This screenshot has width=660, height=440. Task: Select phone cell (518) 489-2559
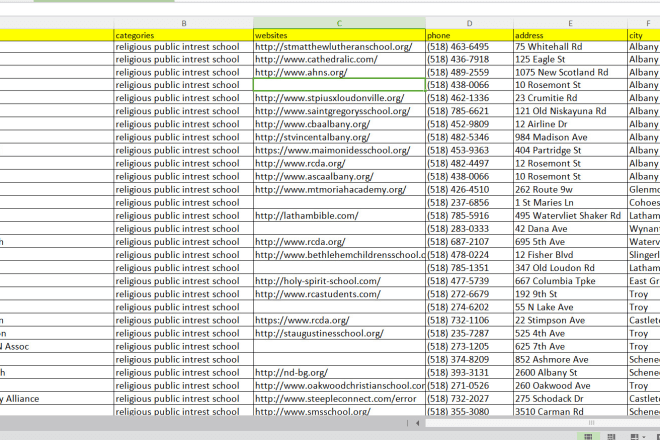tap(469, 72)
